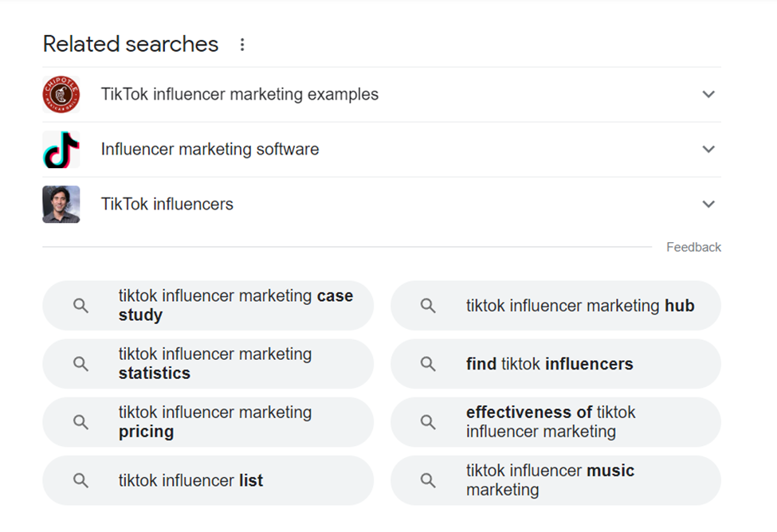
Task: Click the three-dot options icon beside Related searches
Action: click(242, 45)
